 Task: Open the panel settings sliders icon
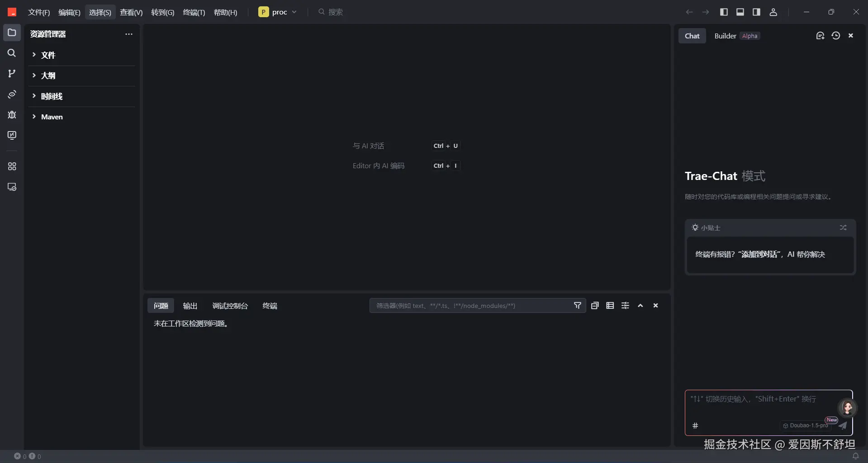pos(625,306)
